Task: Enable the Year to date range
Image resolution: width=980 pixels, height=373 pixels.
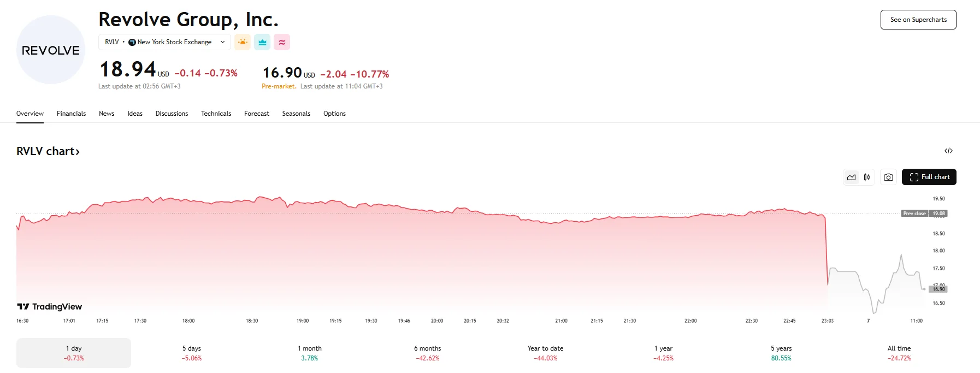Action: click(545, 352)
